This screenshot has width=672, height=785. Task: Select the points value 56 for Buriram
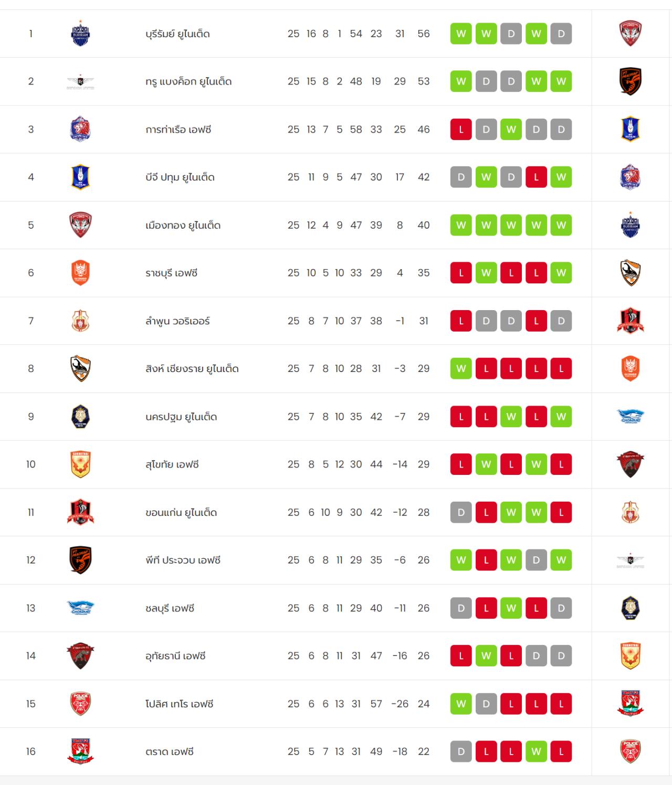point(424,34)
